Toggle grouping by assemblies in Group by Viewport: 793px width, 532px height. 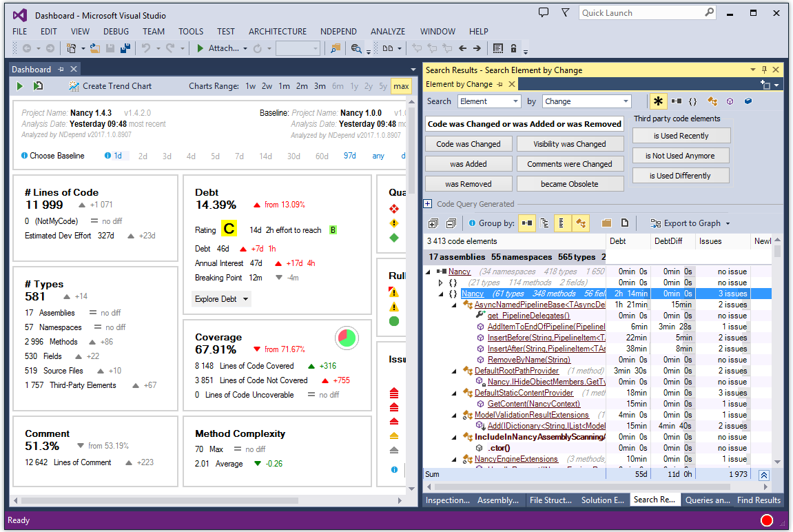tap(527, 223)
